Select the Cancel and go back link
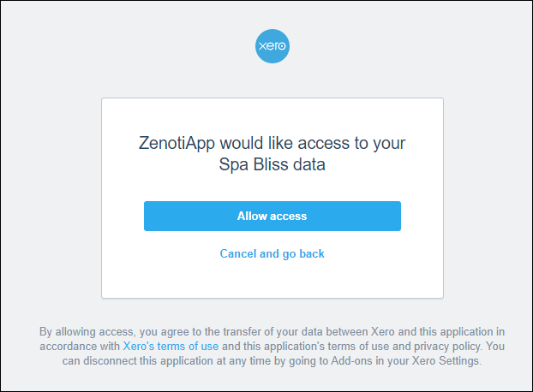This screenshot has width=533, height=392. tap(272, 254)
